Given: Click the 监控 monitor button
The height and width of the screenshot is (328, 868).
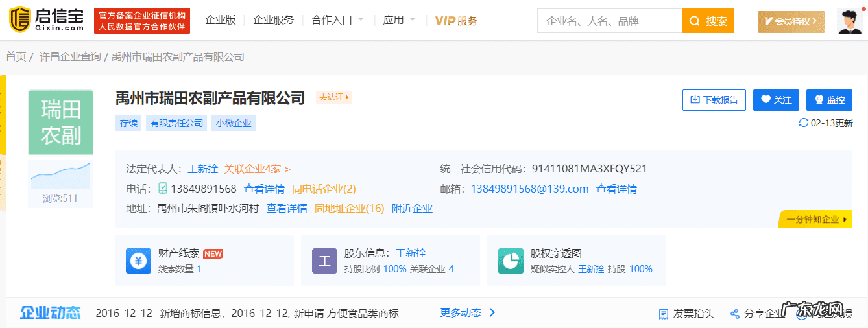Looking at the screenshot, I should [x=829, y=100].
